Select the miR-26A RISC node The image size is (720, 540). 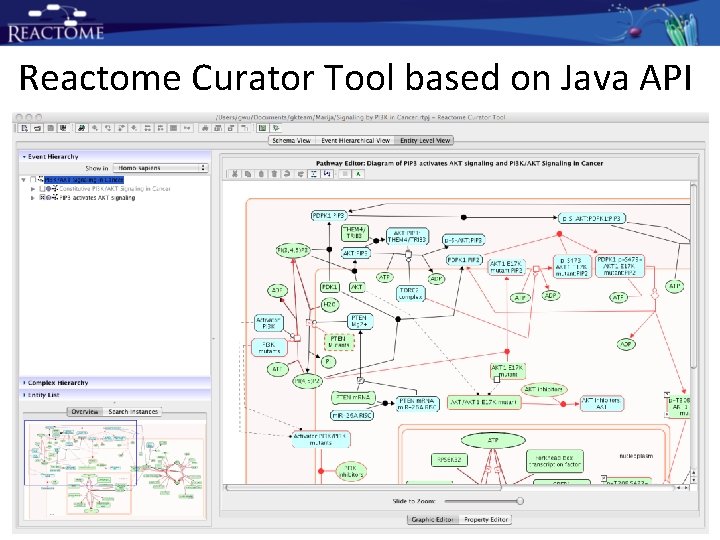coord(352,416)
